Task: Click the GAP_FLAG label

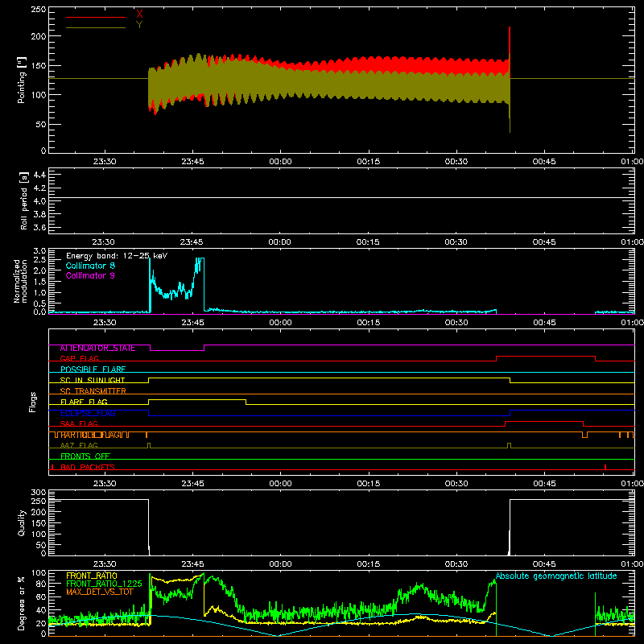Action: pyautogui.click(x=79, y=358)
